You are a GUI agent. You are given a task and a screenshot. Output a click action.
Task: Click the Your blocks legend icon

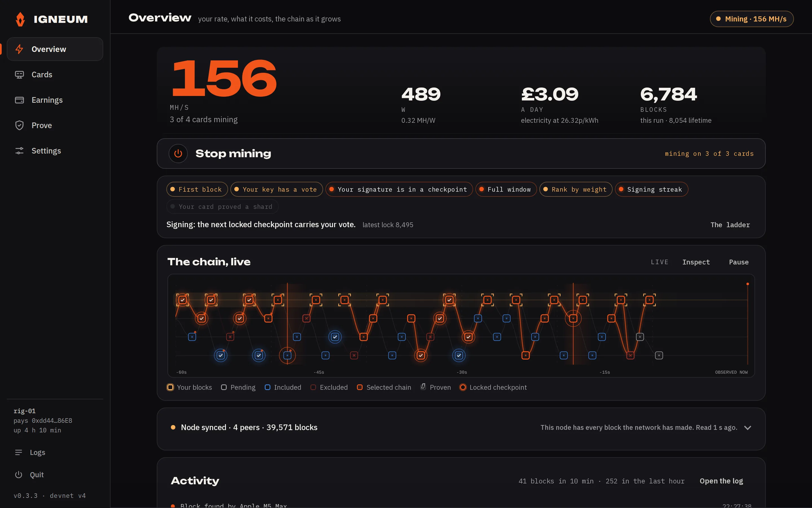click(170, 387)
